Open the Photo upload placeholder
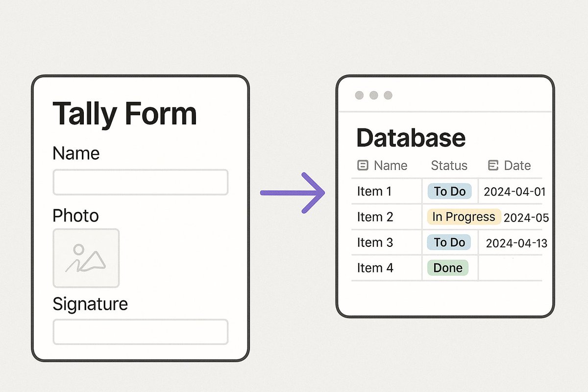Image resolution: width=588 pixels, height=392 pixels. (86, 258)
